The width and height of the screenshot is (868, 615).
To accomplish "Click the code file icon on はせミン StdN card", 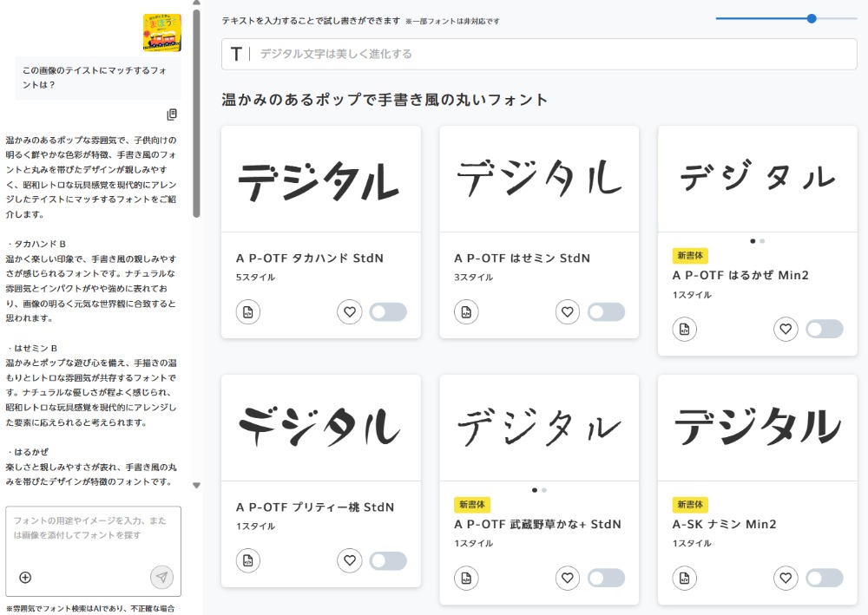I will click(x=466, y=312).
